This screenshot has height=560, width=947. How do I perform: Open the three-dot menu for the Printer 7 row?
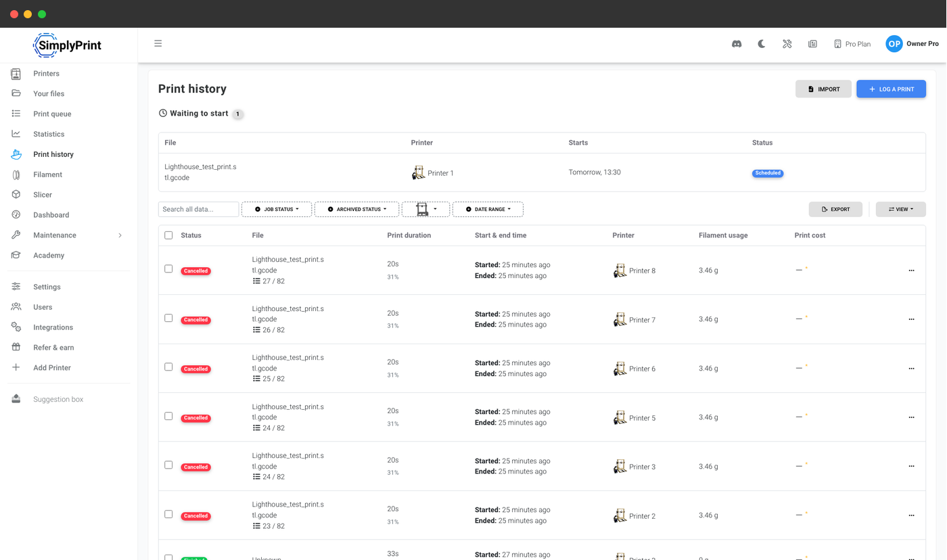(x=911, y=319)
